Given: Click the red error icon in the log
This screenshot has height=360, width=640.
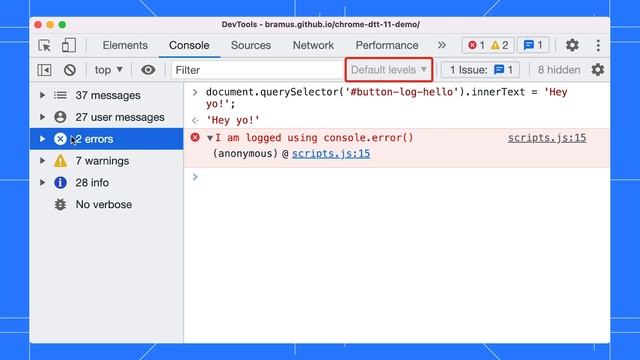Looking at the screenshot, I should 195,138.
